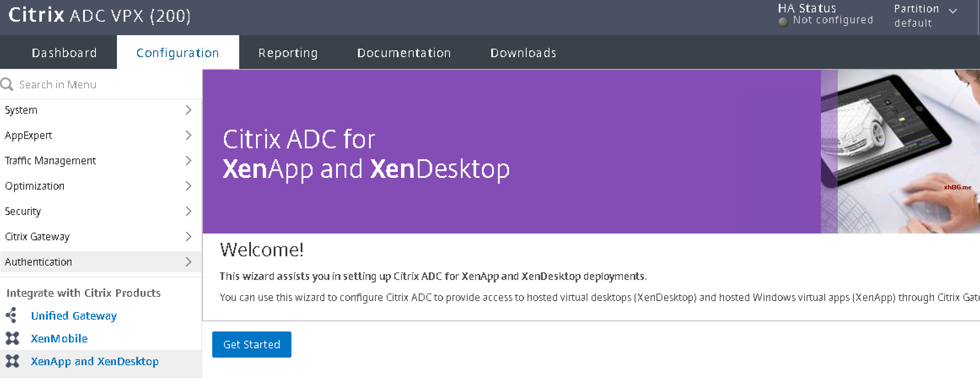Open the Unified Gateway link

(74, 315)
